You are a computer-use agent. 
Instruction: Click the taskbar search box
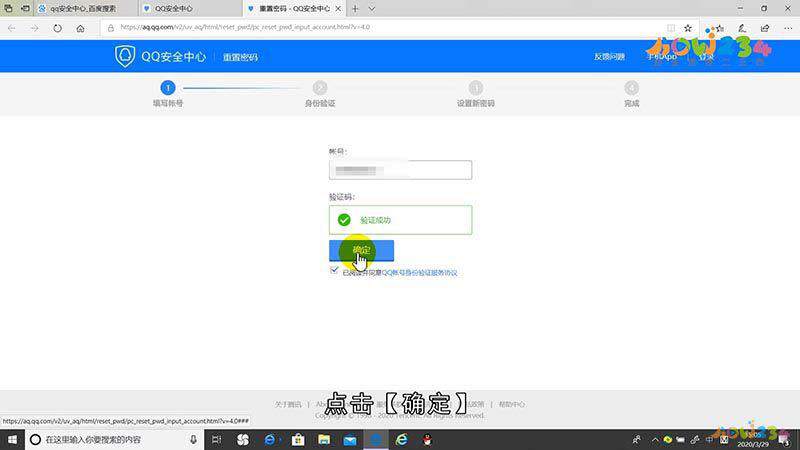click(x=114, y=439)
